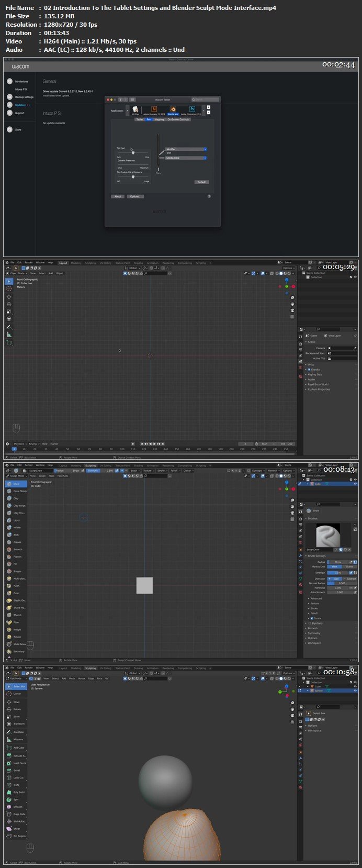Select the Snake Hook sculpt brush
The height and width of the screenshot is (868, 362).
(x=16, y=608)
